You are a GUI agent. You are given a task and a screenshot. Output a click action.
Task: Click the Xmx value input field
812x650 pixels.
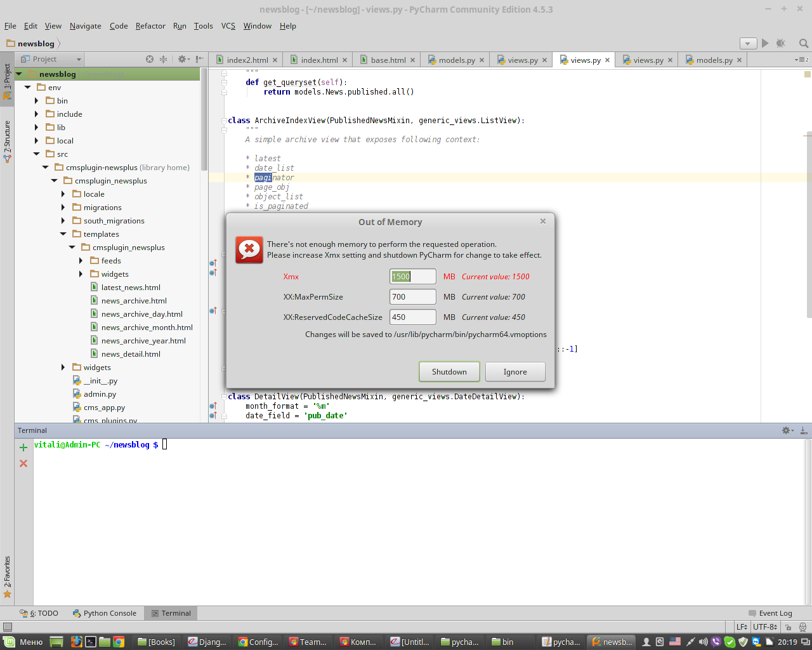point(412,277)
